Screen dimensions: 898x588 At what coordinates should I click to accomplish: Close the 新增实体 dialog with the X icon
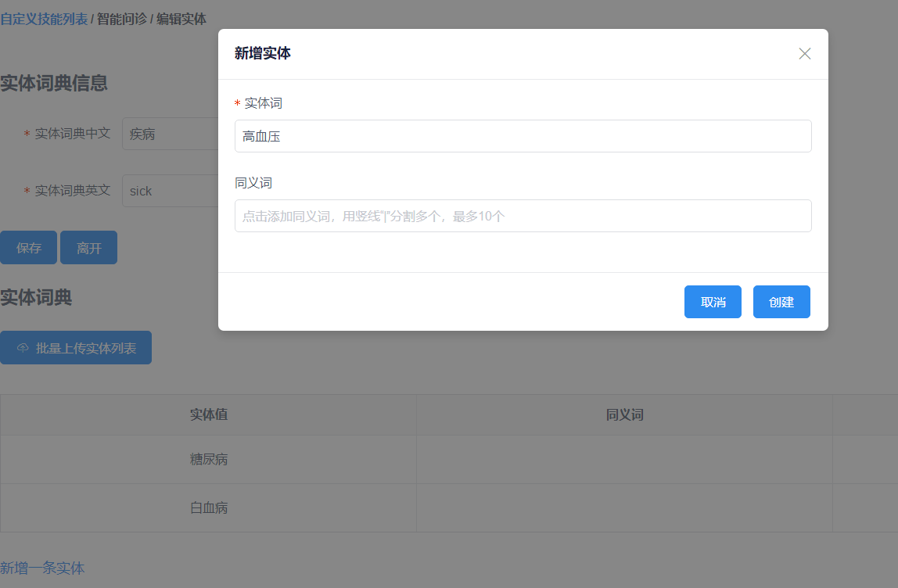(804, 54)
